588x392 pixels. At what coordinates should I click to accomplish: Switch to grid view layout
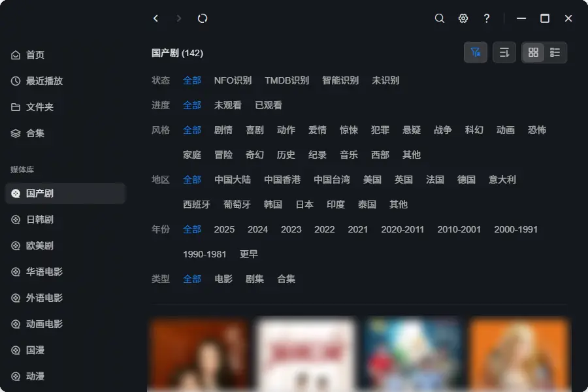click(533, 52)
